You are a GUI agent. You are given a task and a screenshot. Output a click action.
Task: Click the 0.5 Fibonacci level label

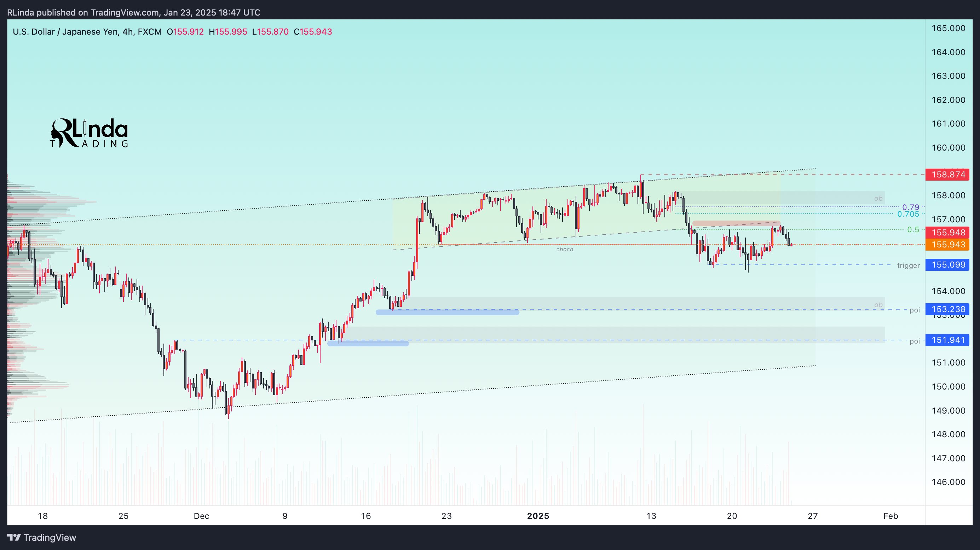[913, 229]
